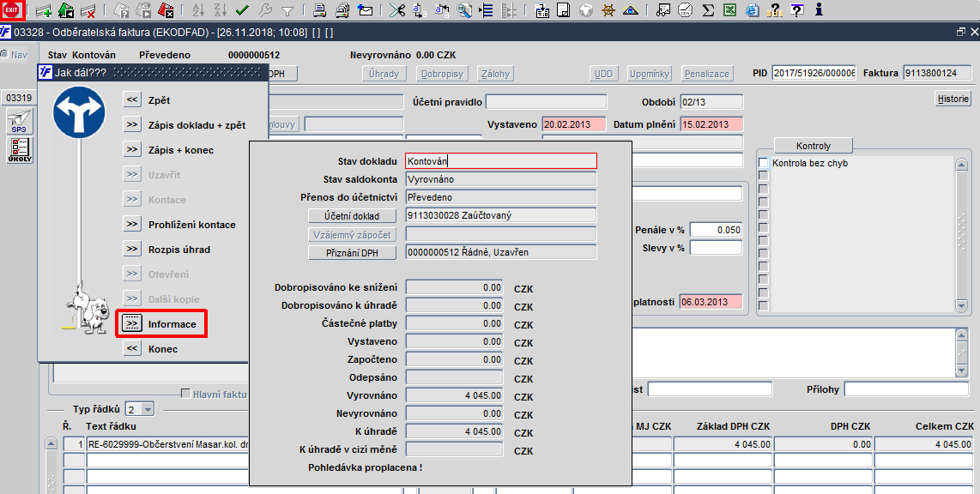Click the 'Penále v %' field
980x494 pixels.
(x=716, y=230)
